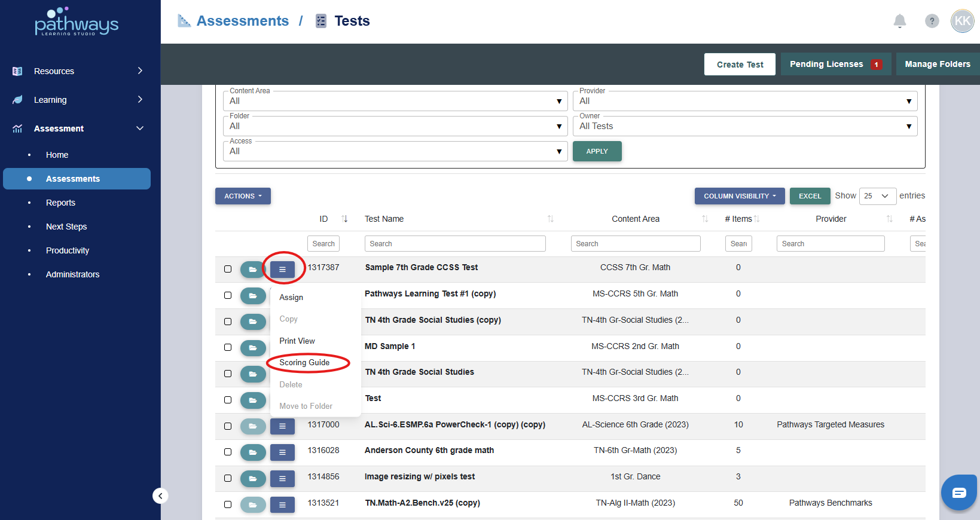The image size is (980, 520).
Task: Click the Manage Folders button
Action: [x=938, y=64]
